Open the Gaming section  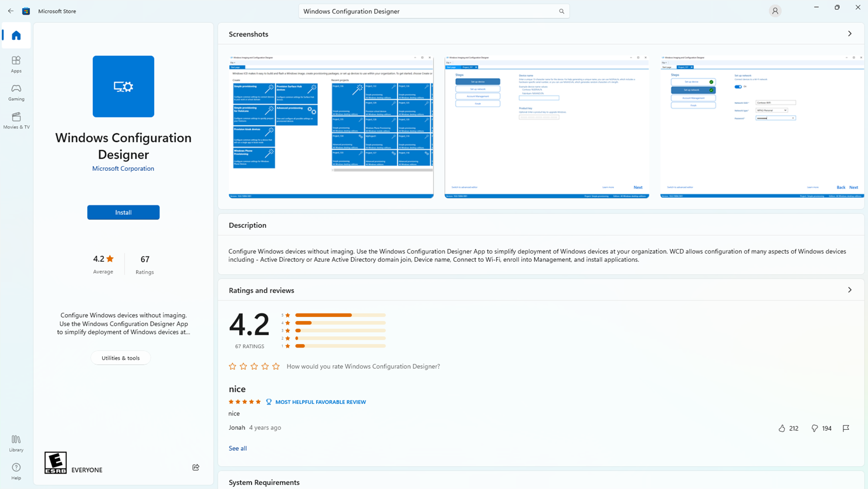point(16,92)
